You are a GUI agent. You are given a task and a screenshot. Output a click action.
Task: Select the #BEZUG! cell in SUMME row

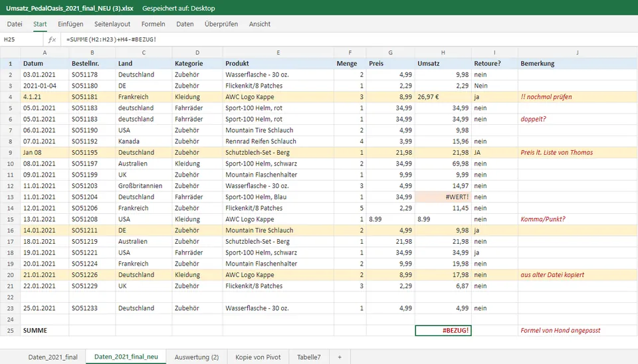click(x=443, y=330)
